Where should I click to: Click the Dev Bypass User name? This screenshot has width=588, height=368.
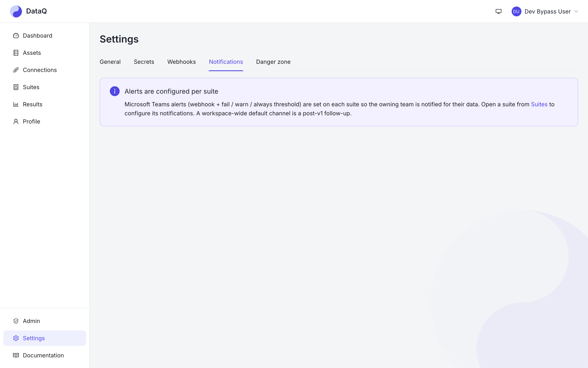click(x=547, y=11)
